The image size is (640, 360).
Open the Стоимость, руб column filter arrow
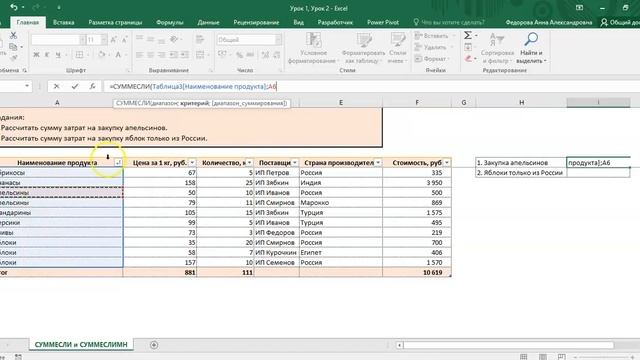click(x=447, y=162)
